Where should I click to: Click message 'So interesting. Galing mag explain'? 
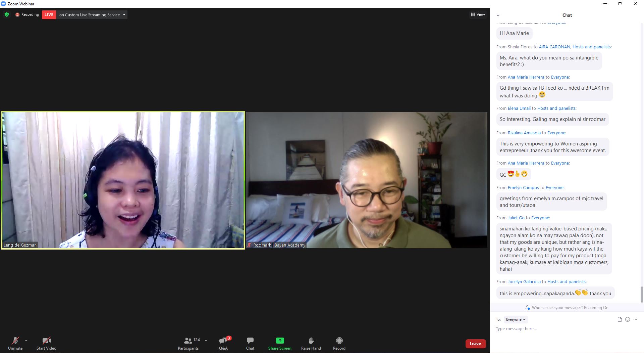(552, 119)
